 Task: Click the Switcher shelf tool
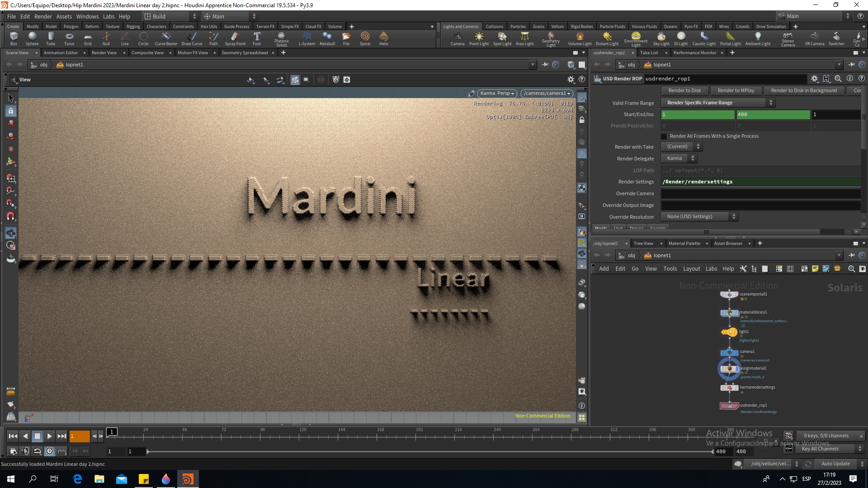click(836, 38)
